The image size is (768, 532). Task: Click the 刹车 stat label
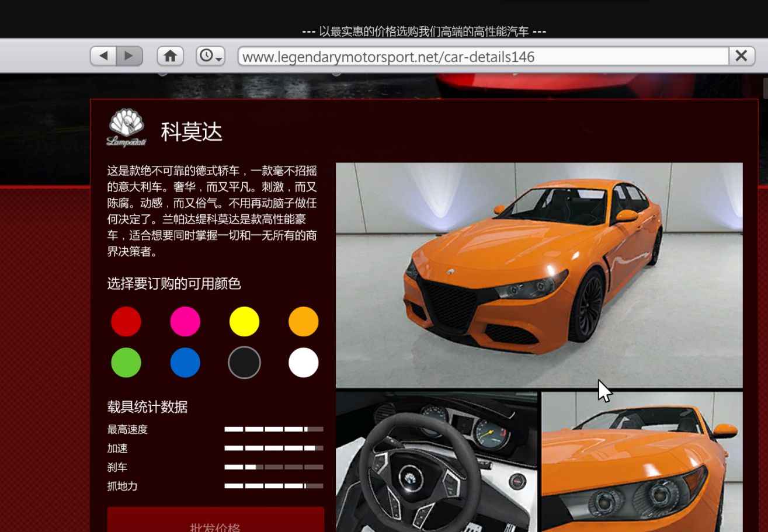[x=117, y=467]
